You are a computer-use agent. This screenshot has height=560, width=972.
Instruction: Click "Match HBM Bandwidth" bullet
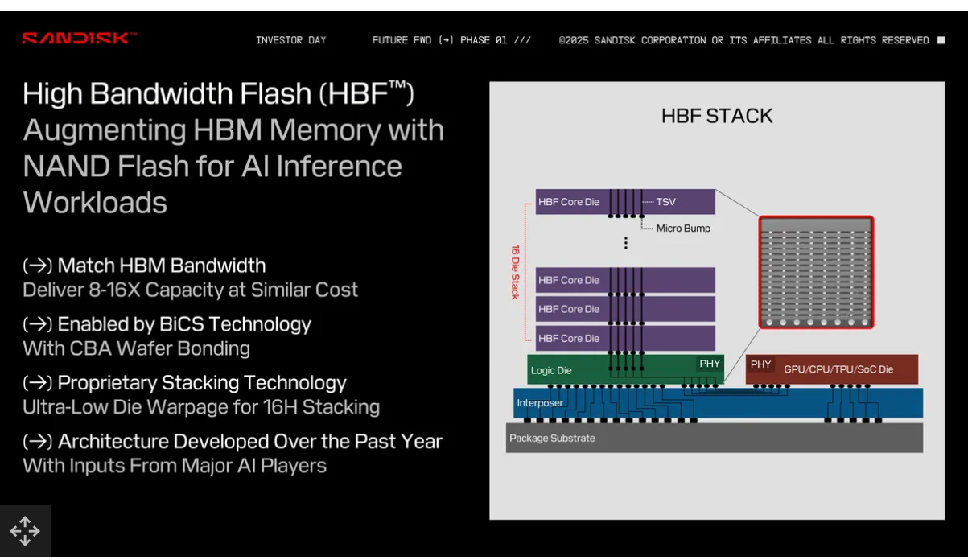144,266
